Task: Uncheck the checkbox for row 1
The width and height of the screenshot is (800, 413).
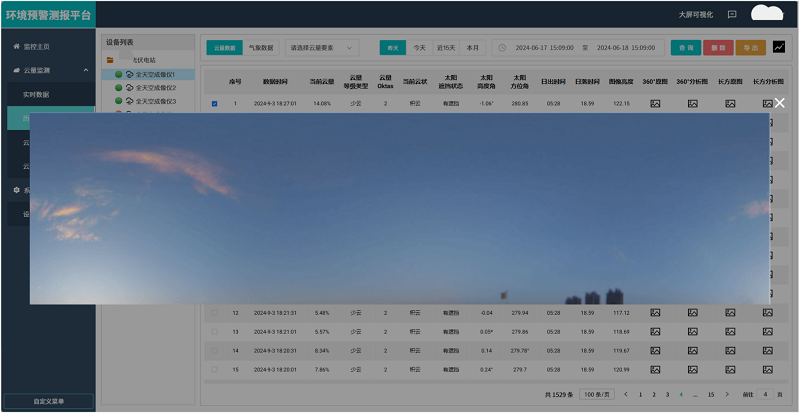Action: [x=214, y=103]
